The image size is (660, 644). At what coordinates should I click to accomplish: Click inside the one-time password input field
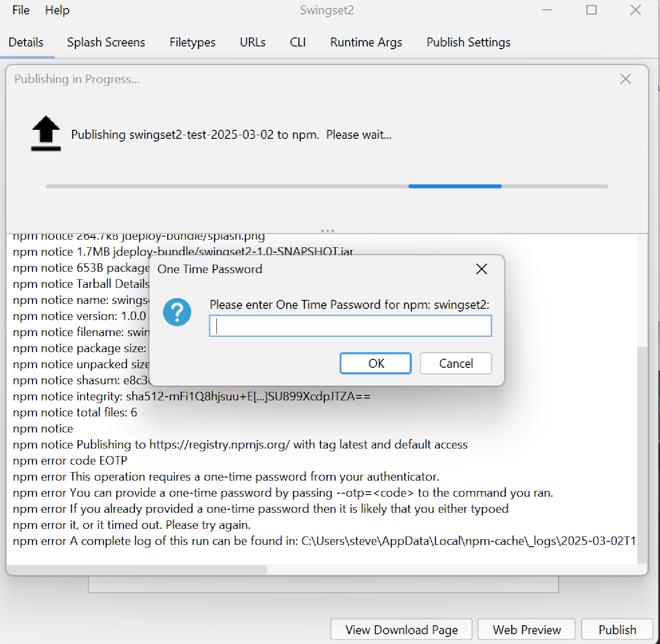pyautogui.click(x=349, y=326)
